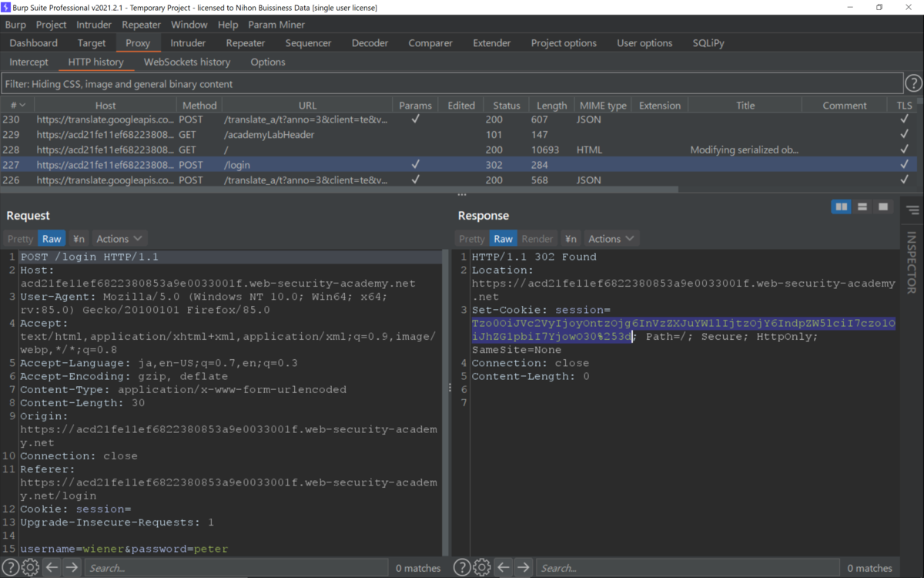
Task: Switch to the Dashboard tab
Action: click(x=34, y=43)
